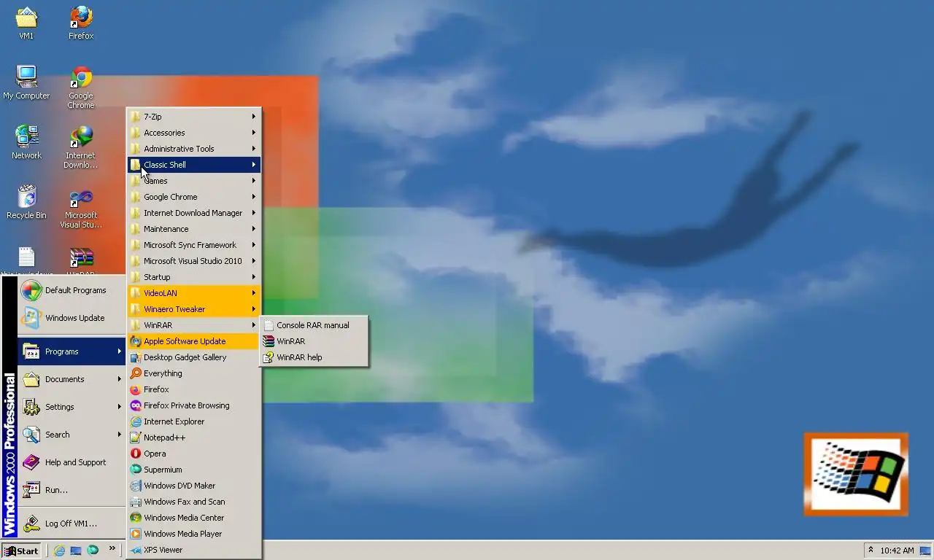Launch Windows Media Player
Image resolution: width=934 pixels, height=560 pixels.
[193, 534]
